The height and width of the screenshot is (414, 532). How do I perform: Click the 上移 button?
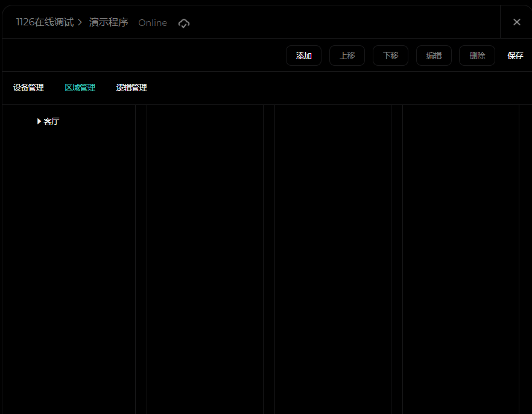[347, 56]
